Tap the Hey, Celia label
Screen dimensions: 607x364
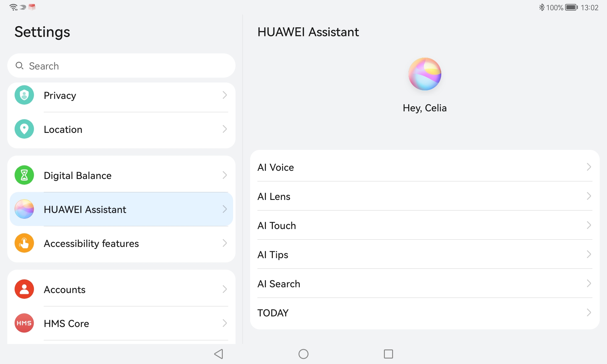point(425,108)
